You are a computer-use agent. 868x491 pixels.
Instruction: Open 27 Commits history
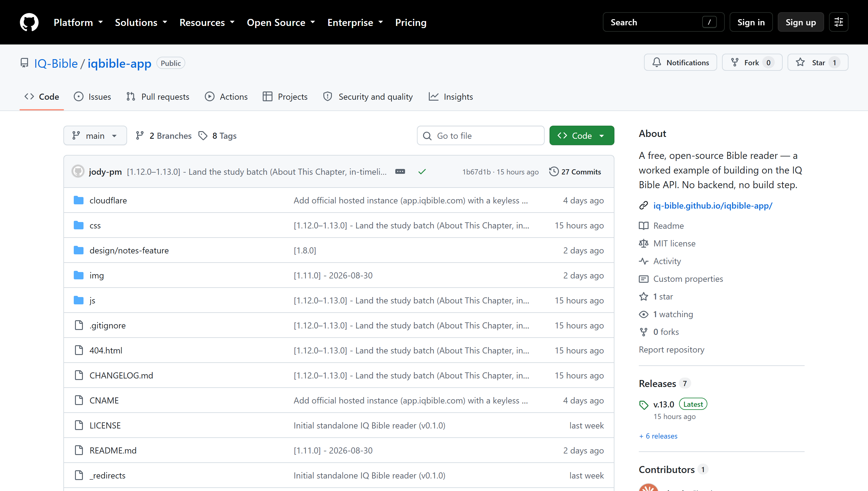coord(575,172)
